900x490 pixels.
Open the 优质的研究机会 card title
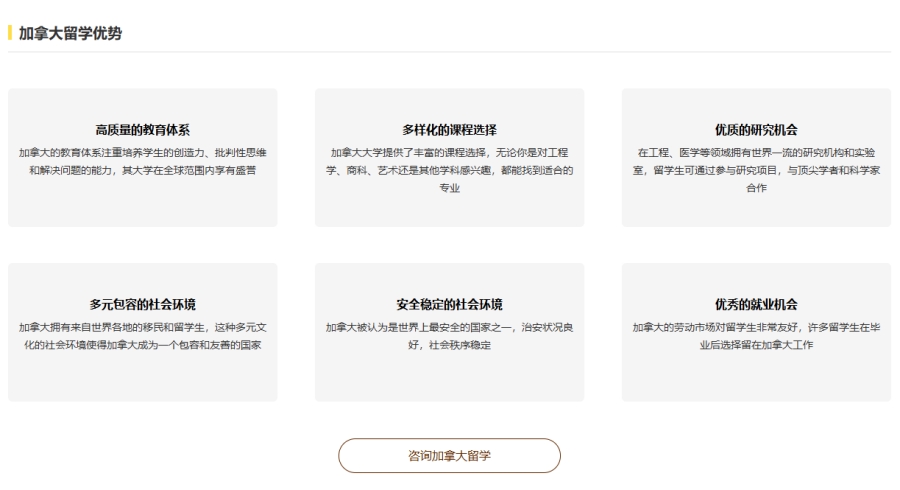click(756, 130)
